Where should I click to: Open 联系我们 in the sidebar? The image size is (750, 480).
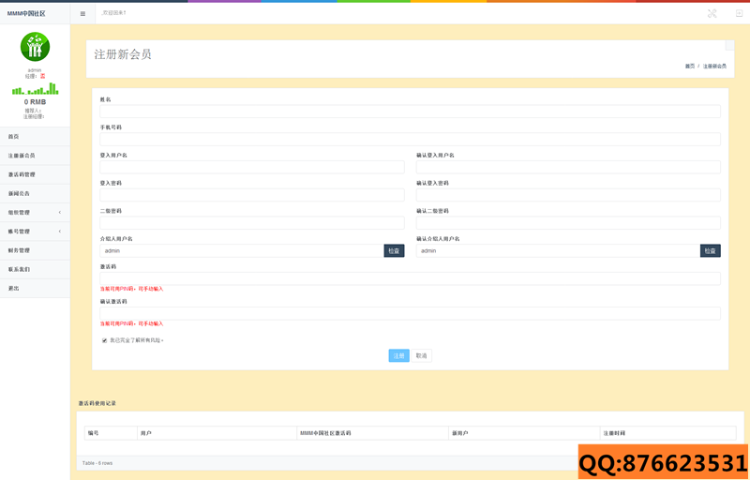(35, 269)
